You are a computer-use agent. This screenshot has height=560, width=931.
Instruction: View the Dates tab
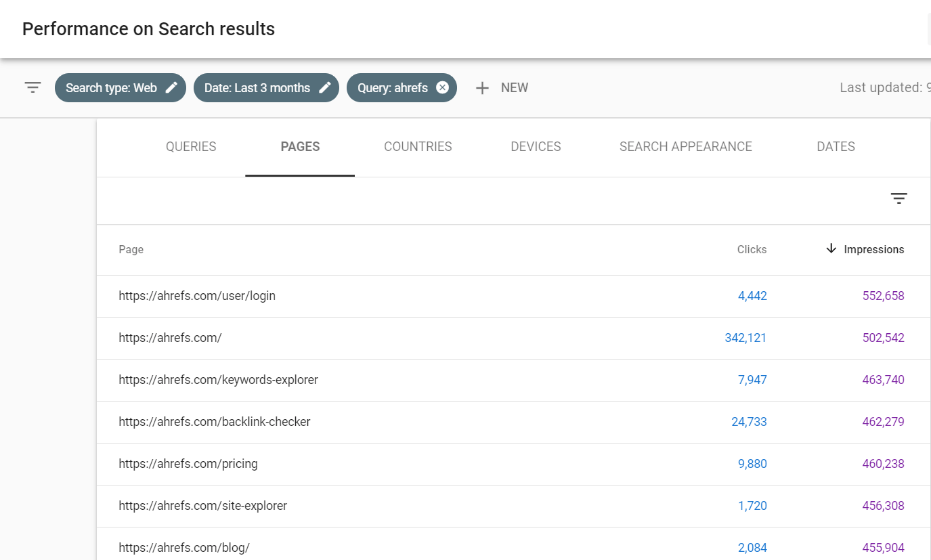point(836,147)
